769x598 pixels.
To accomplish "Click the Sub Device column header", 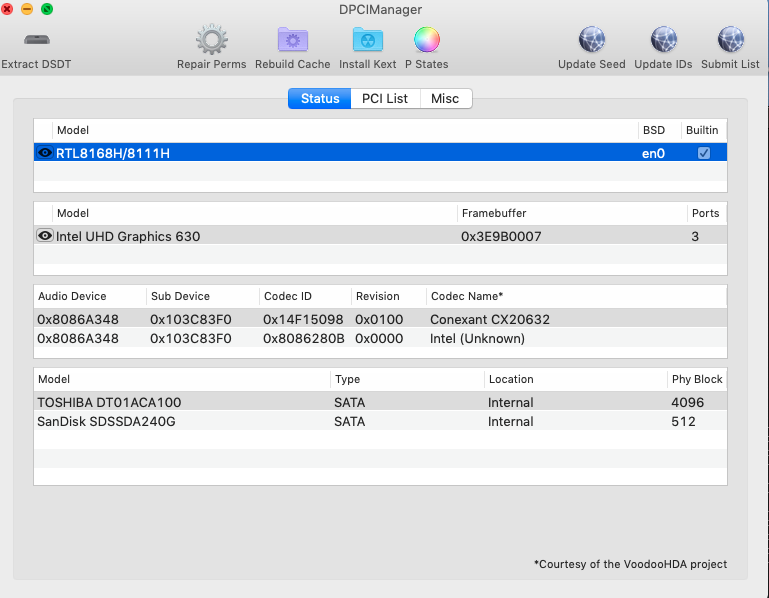I will [203, 296].
